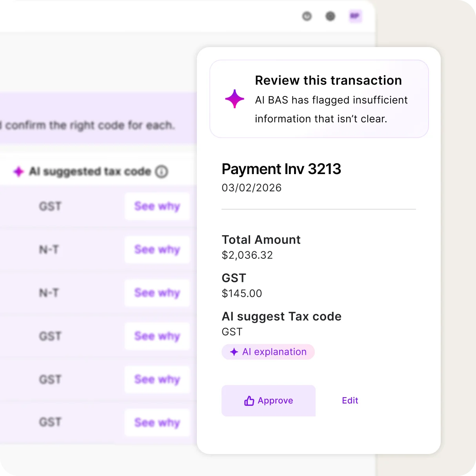
Task: Click the AI sparkle icon beside Review this transaction
Action: coord(234,99)
